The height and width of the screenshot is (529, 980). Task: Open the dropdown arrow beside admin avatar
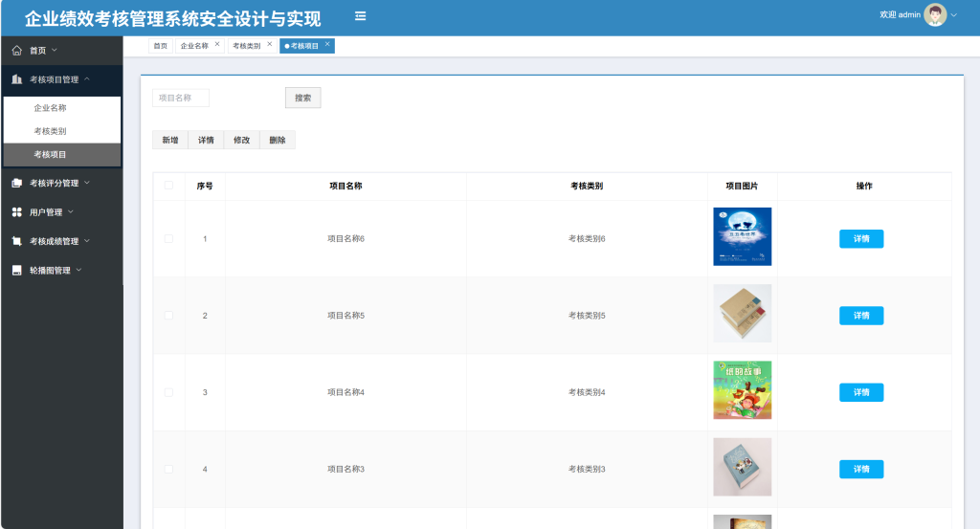click(954, 15)
